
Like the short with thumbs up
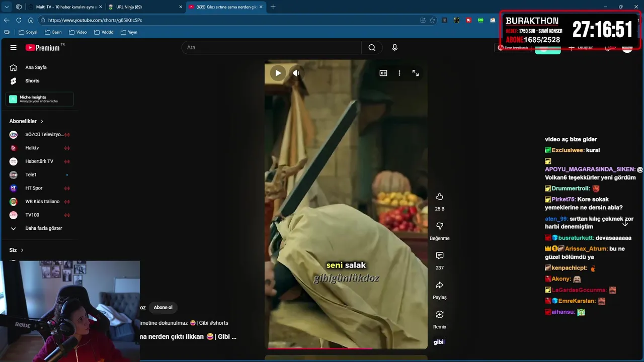click(440, 197)
